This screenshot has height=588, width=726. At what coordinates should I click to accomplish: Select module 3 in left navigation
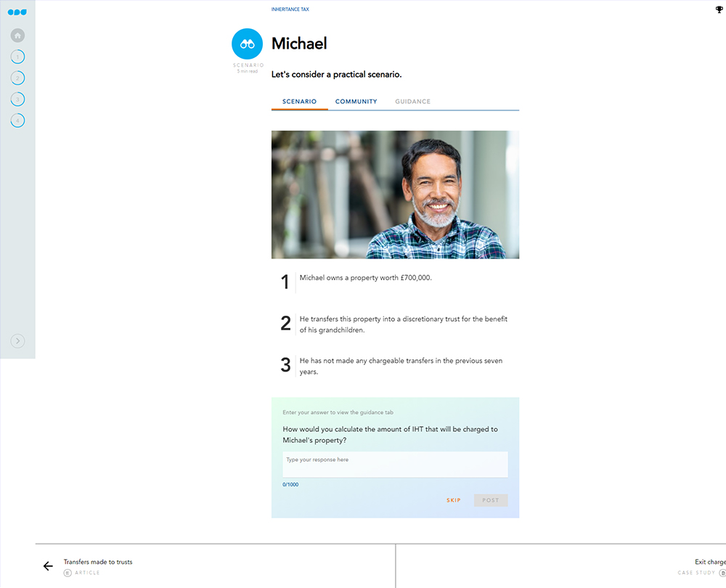[x=17, y=99]
